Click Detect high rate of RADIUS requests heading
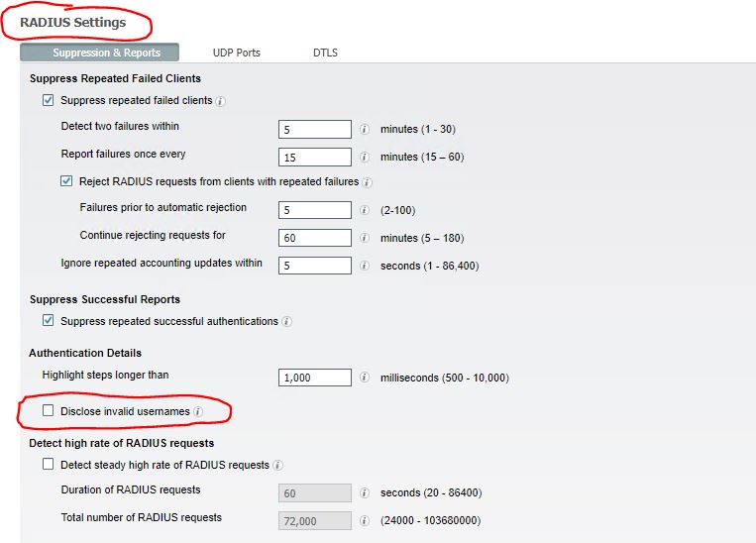Screen dimensions: 756x543 pyautogui.click(x=122, y=443)
